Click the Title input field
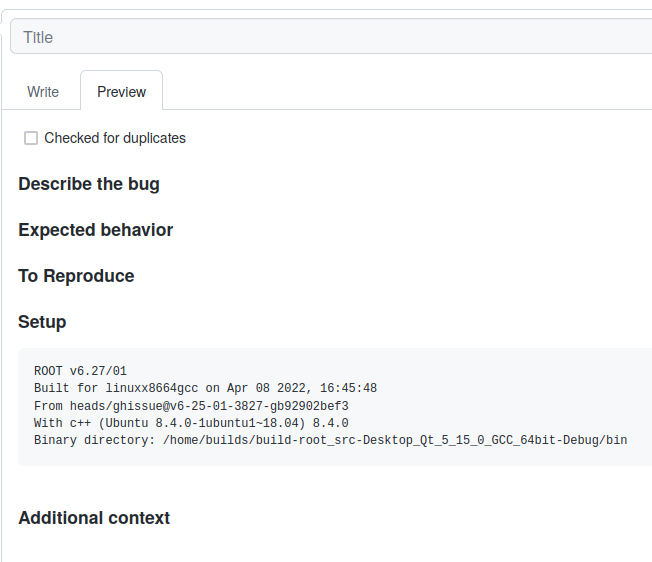The image size is (652, 562). (331, 36)
